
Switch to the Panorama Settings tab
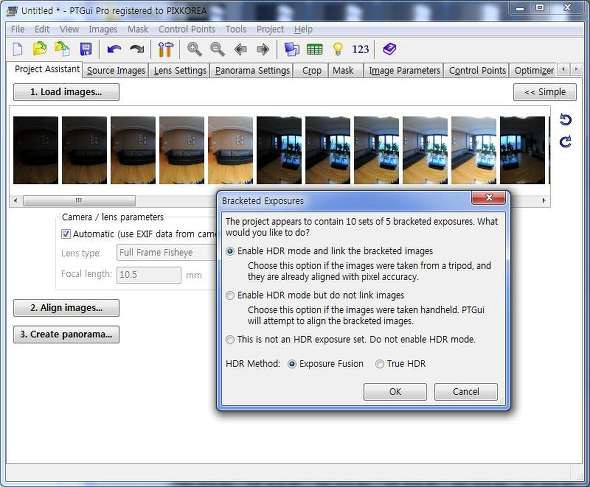pos(252,70)
